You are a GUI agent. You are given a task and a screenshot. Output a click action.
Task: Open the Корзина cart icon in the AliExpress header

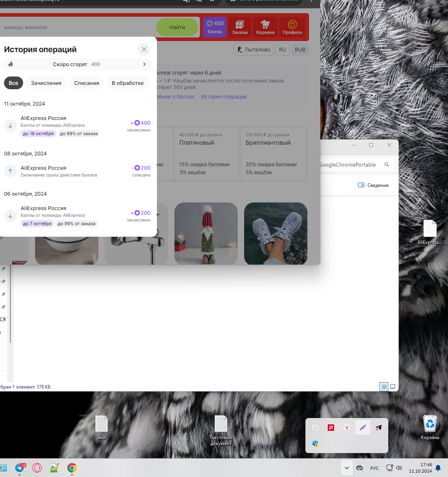click(x=265, y=27)
